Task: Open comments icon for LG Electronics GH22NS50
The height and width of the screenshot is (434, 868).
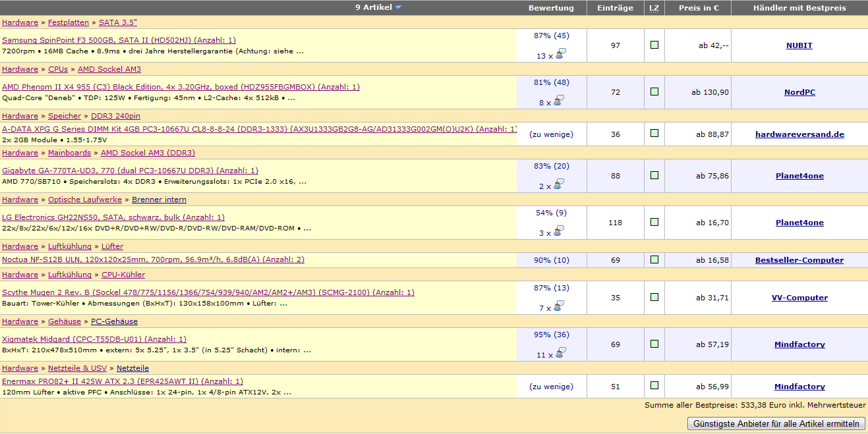Action: [560, 231]
